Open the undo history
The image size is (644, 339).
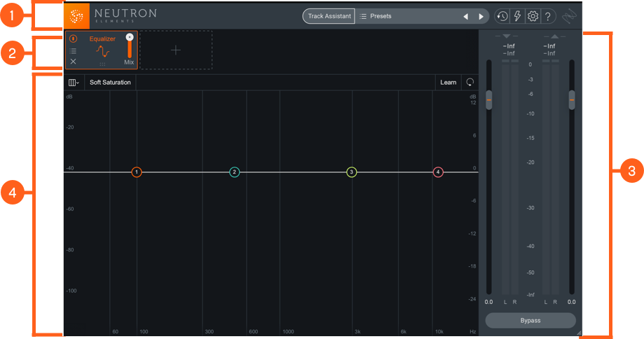[502, 16]
